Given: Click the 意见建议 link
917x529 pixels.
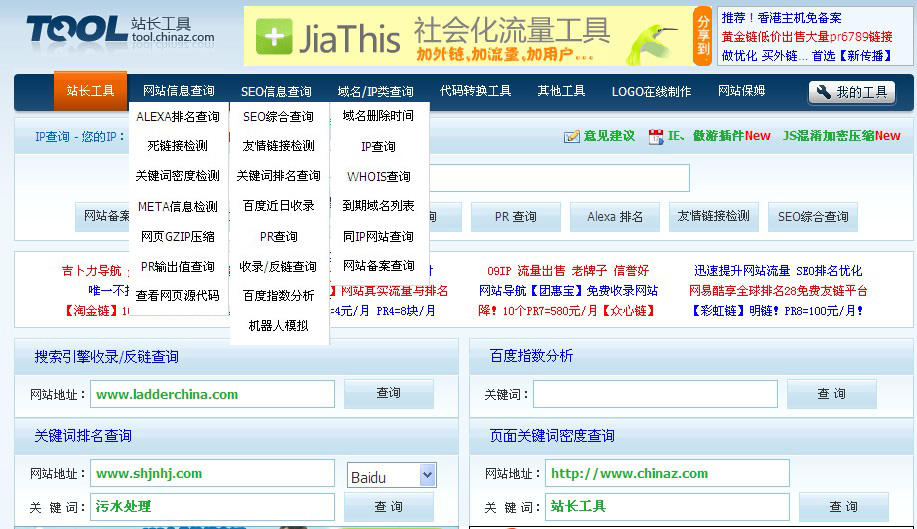Looking at the screenshot, I should [x=609, y=136].
